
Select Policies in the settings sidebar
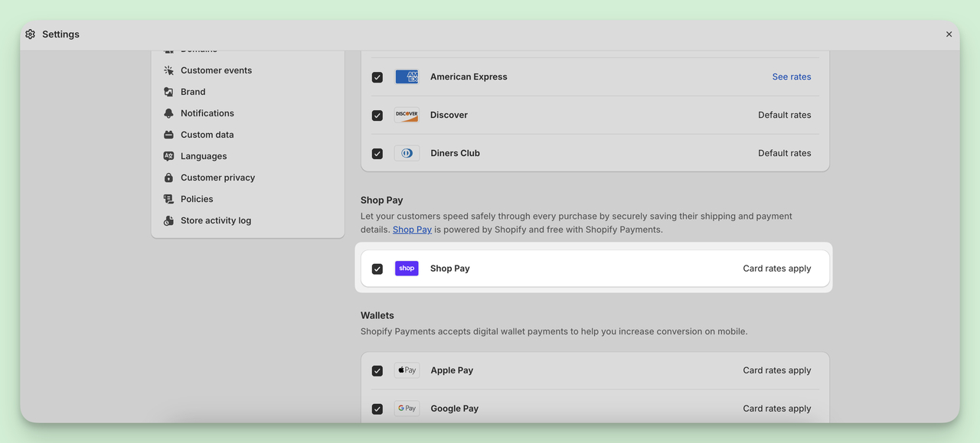tap(197, 198)
